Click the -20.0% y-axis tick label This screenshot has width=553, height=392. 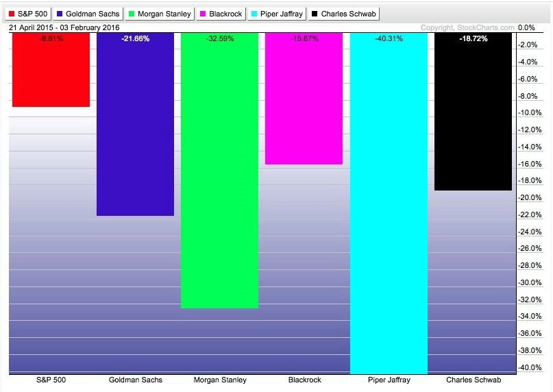click(530, 197)
